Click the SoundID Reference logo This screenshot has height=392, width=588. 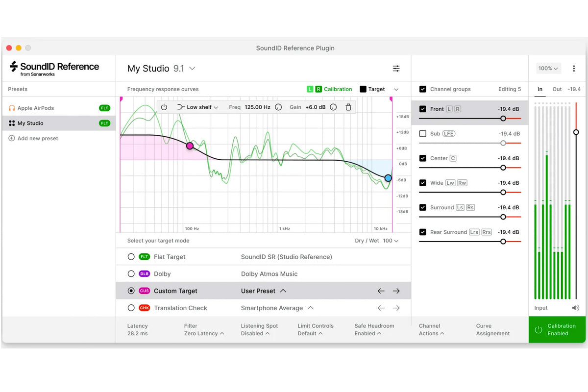coord(54,68)
